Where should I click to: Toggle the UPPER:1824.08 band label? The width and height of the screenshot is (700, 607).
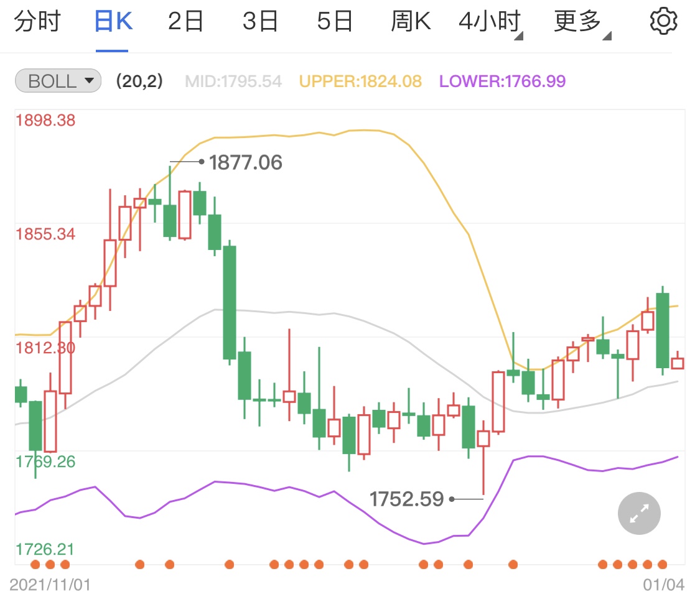coord(362,81)
